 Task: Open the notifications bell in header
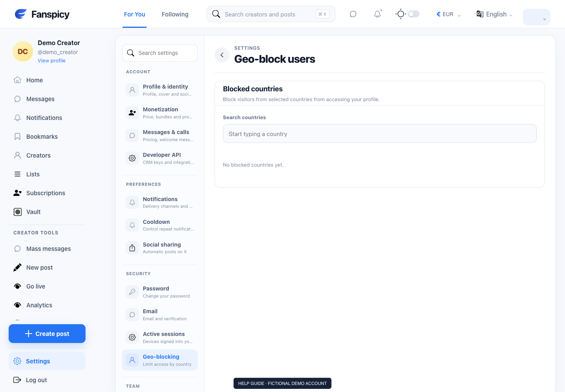click(377, 14)
